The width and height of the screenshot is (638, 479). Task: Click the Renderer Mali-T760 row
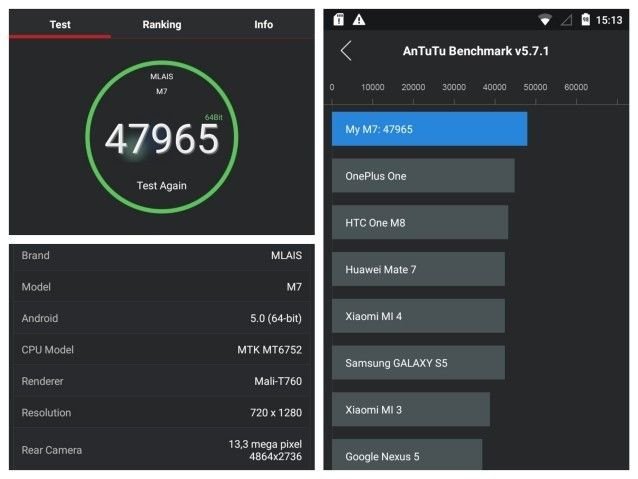coord(162,381)
